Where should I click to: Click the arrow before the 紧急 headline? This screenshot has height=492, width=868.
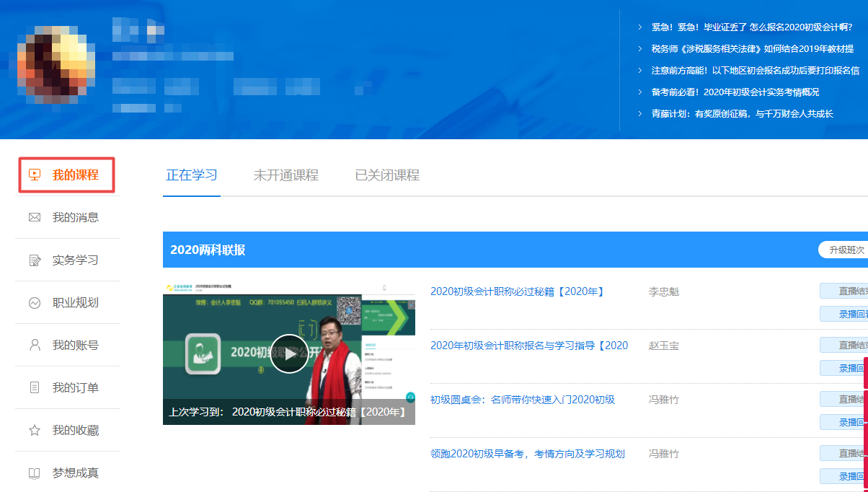pos(639,27)
